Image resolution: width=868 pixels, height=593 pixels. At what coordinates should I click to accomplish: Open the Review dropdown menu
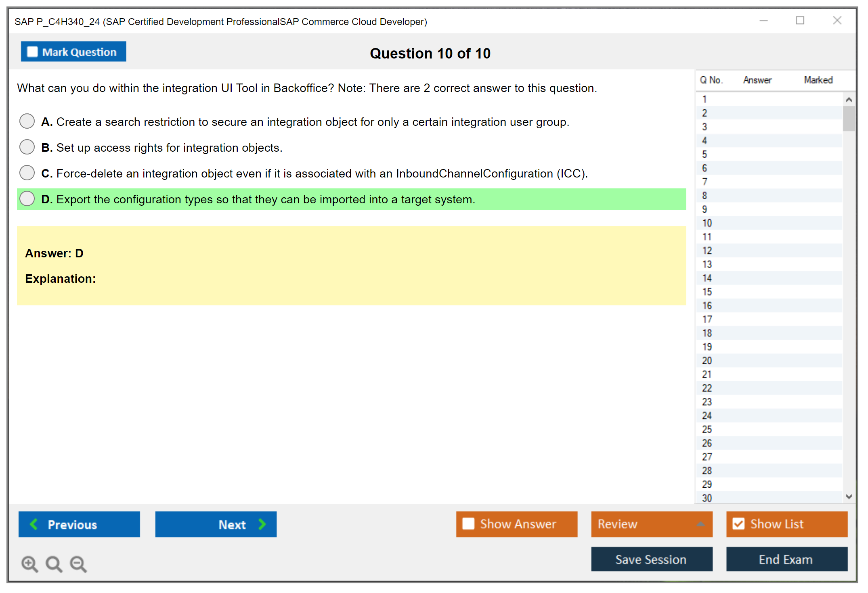(700, 524)
